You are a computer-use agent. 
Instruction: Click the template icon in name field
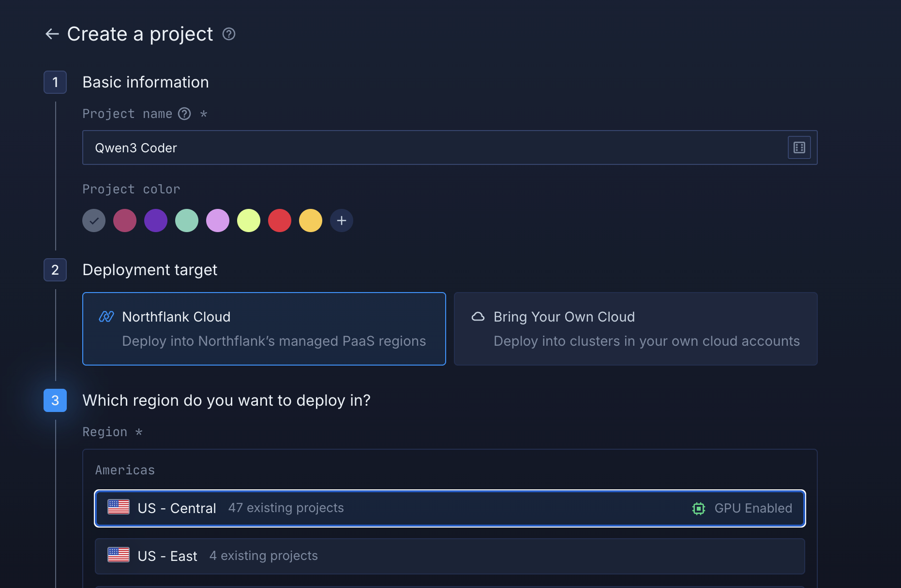(x=799, y=147)
